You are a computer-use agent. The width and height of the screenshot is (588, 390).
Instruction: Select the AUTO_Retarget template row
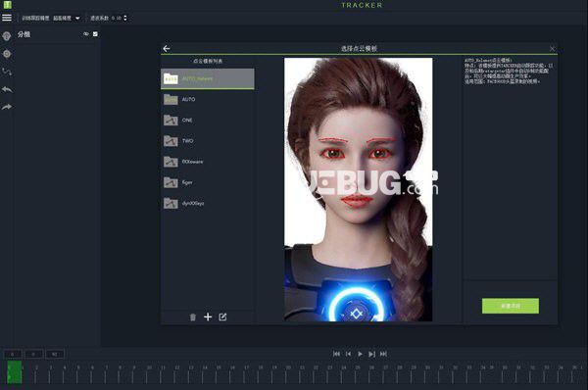pyautogui.click(x=208, y=78)
